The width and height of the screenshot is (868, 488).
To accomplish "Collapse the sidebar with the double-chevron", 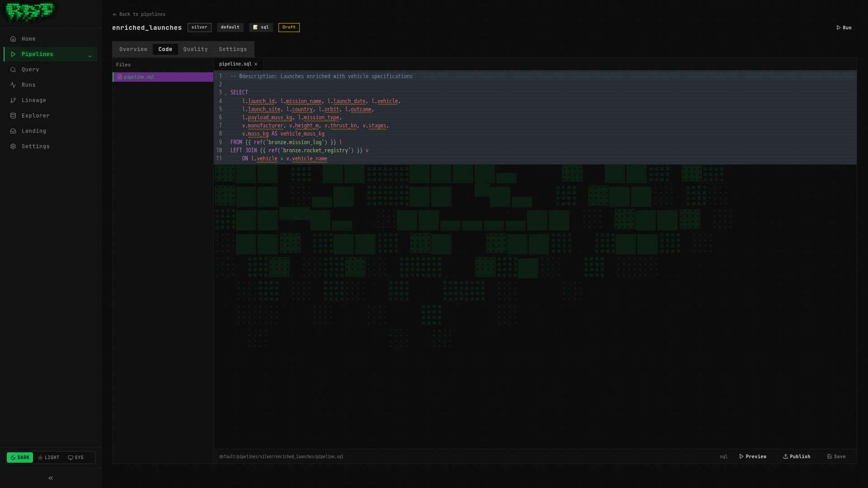I will click(50, 478).
